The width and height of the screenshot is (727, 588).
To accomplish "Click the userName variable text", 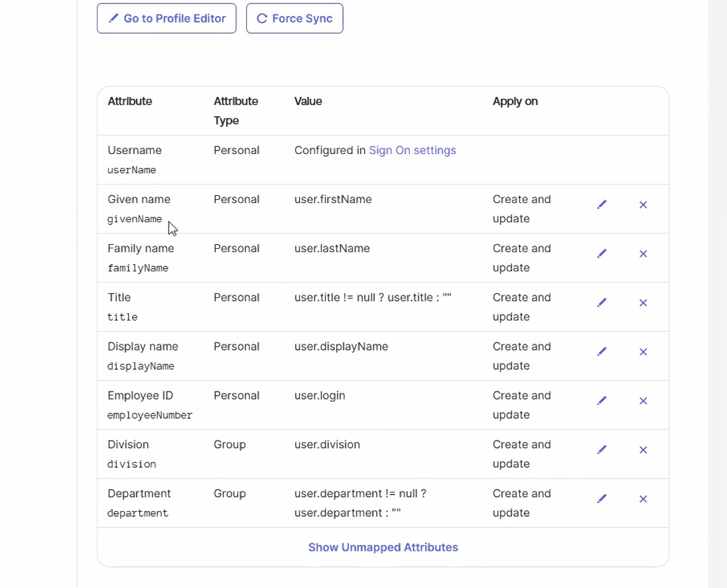I will coord(132,170).
